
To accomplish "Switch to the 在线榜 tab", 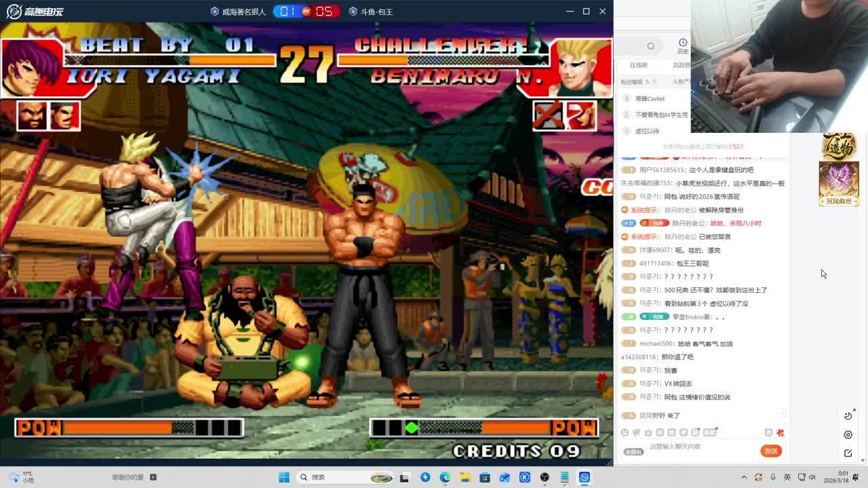I will pos(638,65).
